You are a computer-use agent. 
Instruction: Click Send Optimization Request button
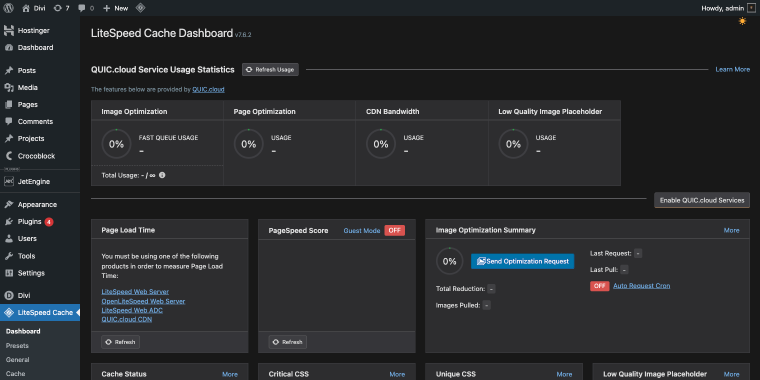522,261
